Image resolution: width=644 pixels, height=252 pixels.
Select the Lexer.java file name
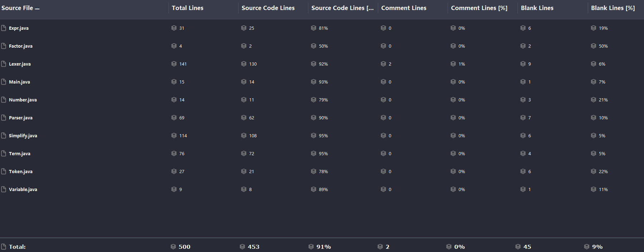20,64
